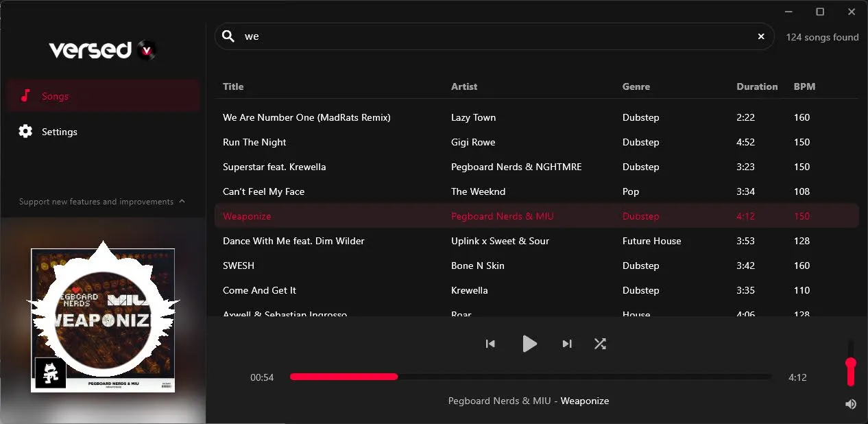Click the speaker icon to mute playback
This screenshot has width=868, height=424.
coord(850,403)
